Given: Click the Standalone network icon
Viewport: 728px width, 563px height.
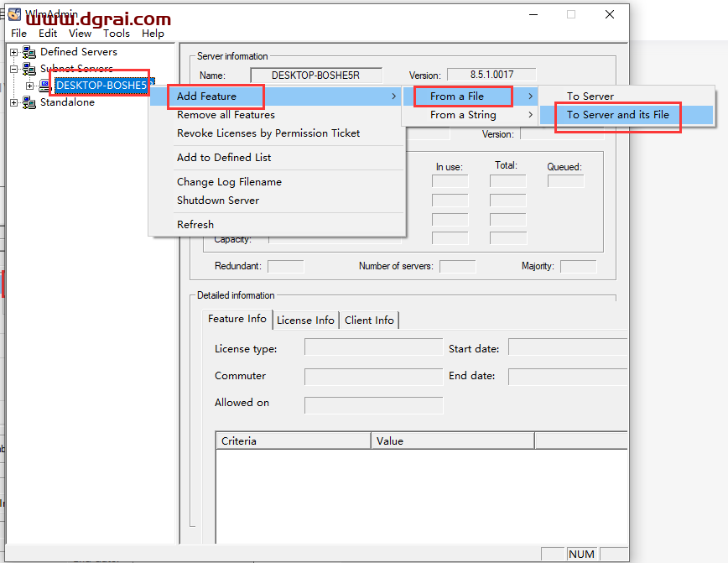Looking at the screenshot, I should pos(29,102).
